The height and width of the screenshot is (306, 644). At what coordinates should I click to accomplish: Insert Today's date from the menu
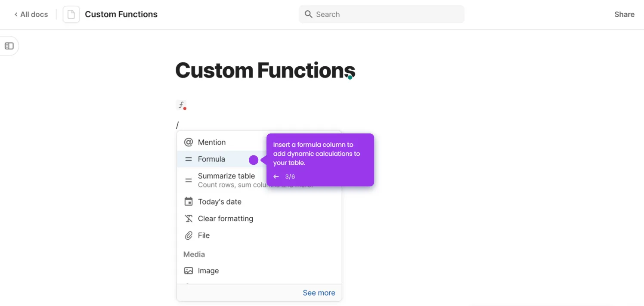pyautogui.click(x=259, y=201)
